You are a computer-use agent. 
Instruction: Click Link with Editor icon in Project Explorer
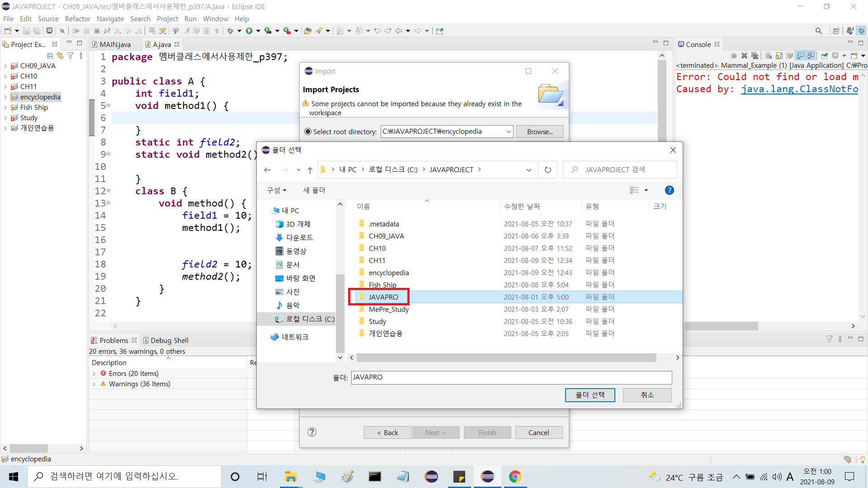[x=60, y=56]
